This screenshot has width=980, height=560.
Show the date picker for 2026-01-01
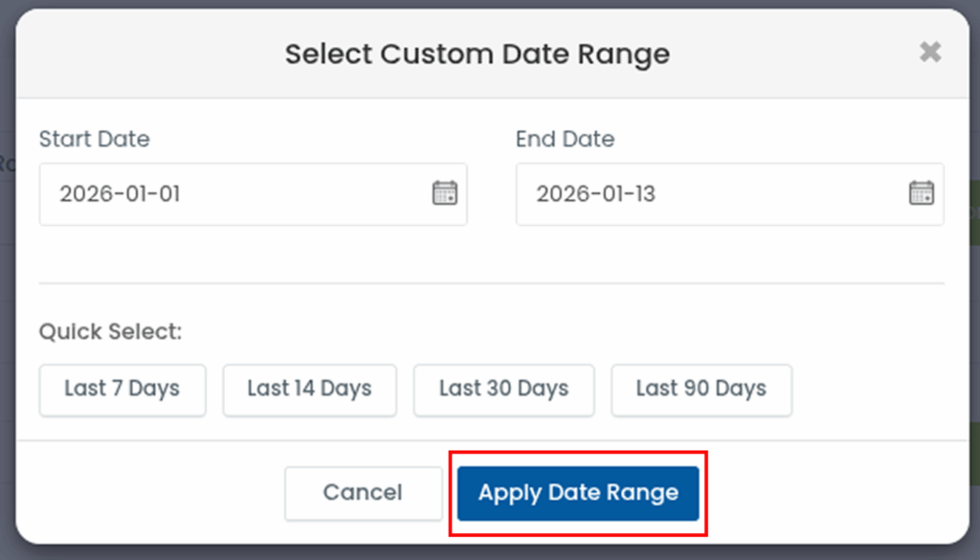pos(444,193)
